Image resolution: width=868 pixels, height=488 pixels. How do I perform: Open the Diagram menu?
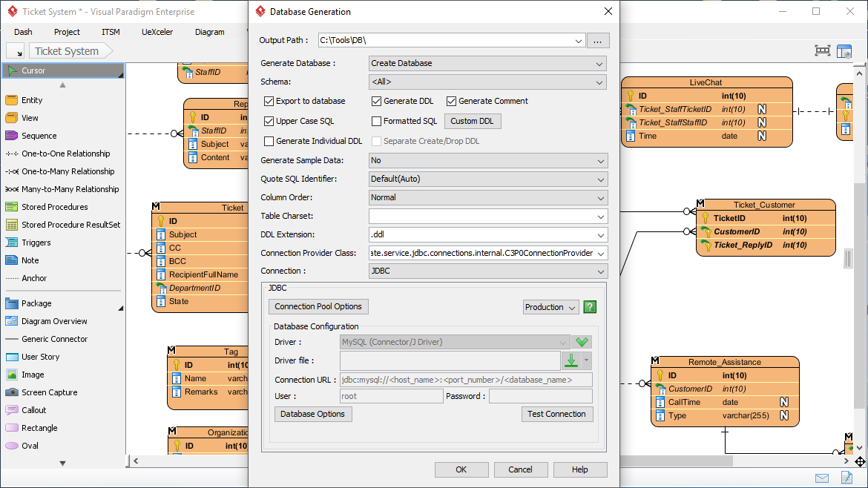210,32
